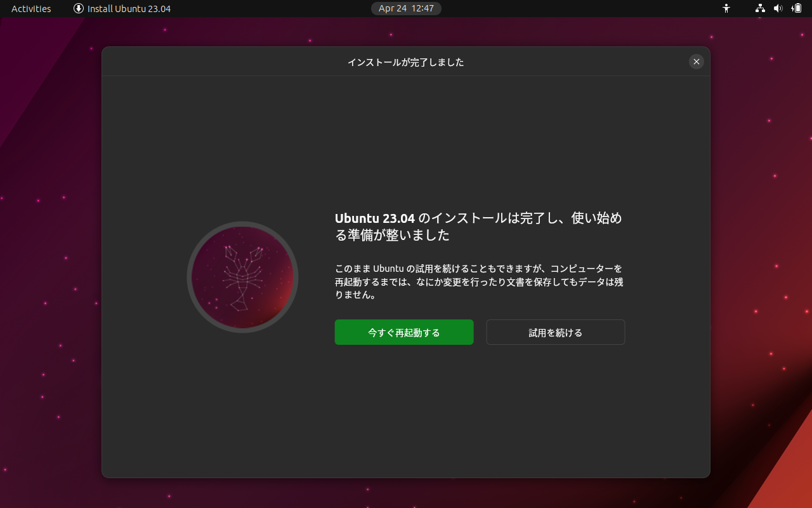Choose 試用を続ける to keep trying Ubuntu
The height and width of the screenshot is (508, 812).
point(556,332)
